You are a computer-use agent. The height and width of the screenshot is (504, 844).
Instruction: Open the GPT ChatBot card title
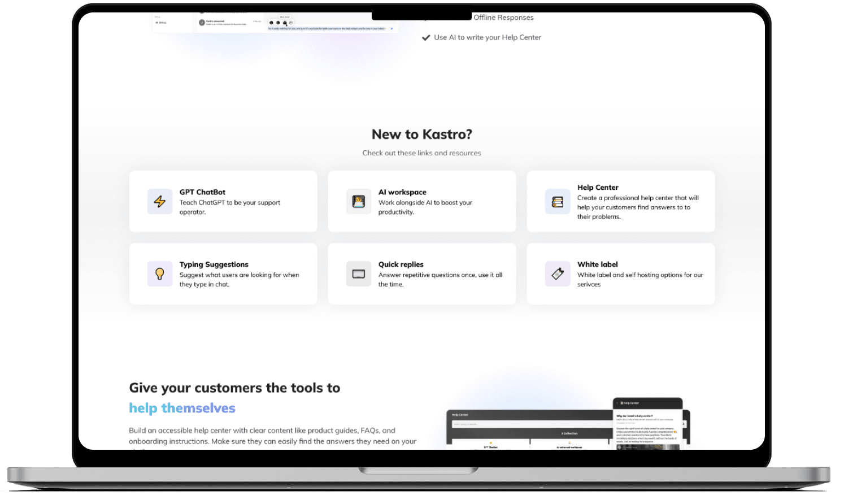tap(202, 192)
